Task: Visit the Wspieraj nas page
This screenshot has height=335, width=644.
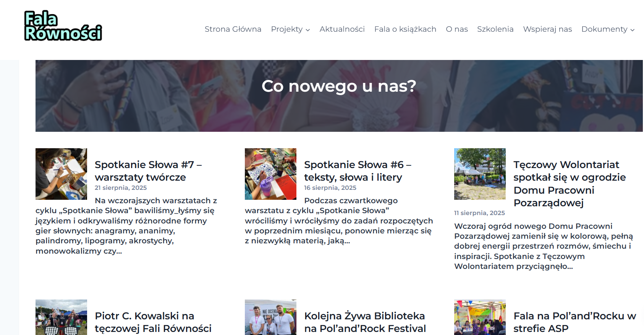Action: click(x=547, y=29)
